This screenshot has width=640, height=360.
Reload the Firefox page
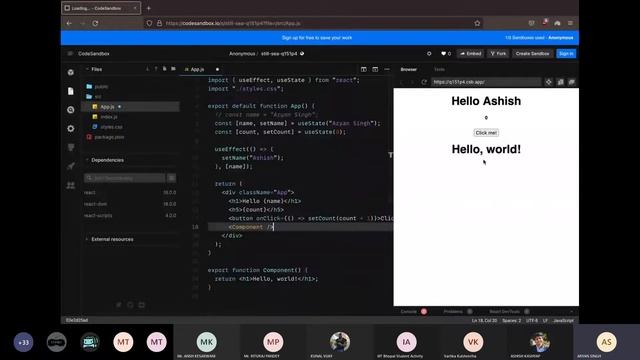(95, 23)
